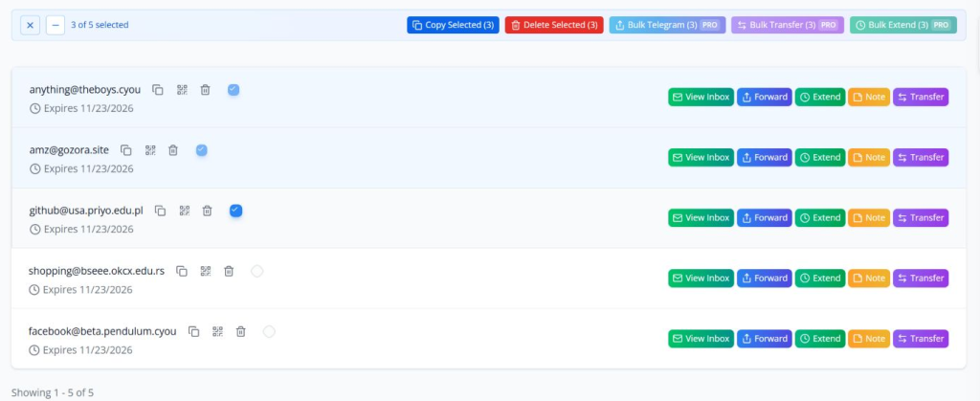View Inbox for amz@gozora.site
This screenshot has height=401, width=980.
pos(701,157)
